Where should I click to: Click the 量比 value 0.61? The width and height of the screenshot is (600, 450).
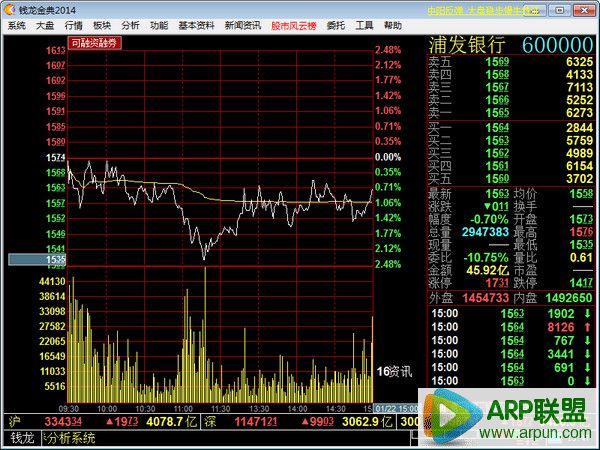click(581, 258)
